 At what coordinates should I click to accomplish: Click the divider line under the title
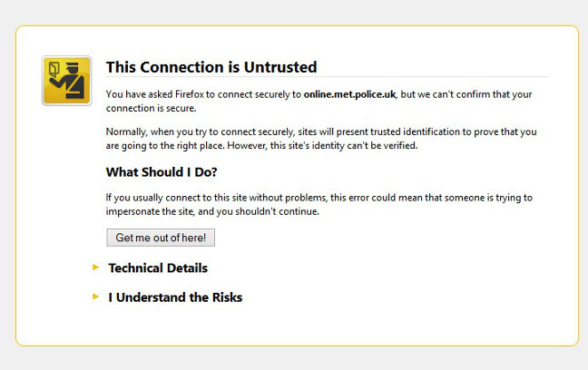point(328,77)
